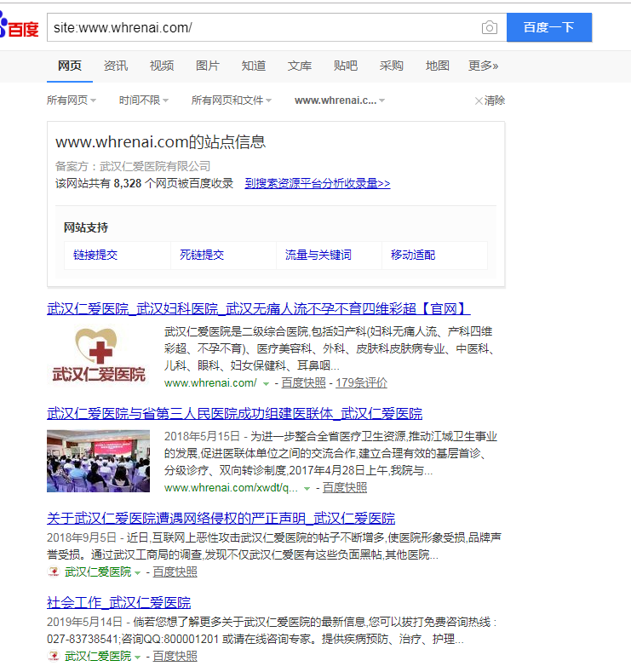Open the 地图 tab
Screen dimensions: 631x672
pos(438,66)
